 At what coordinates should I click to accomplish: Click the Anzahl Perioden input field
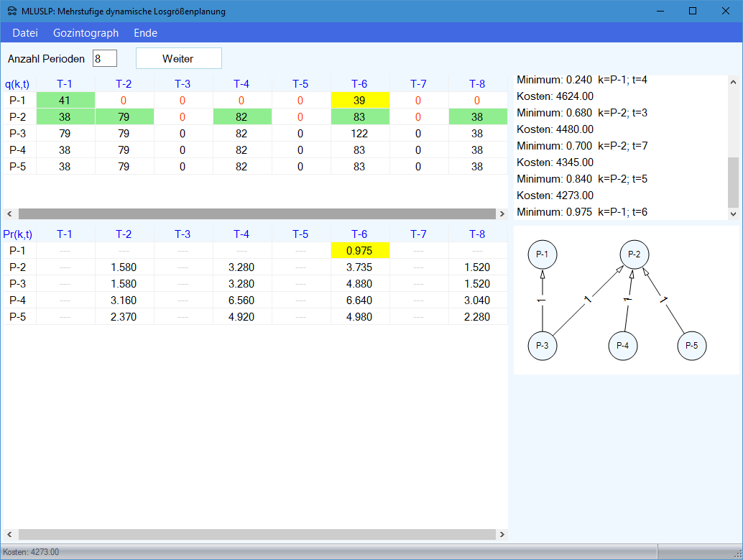point(104,58)
